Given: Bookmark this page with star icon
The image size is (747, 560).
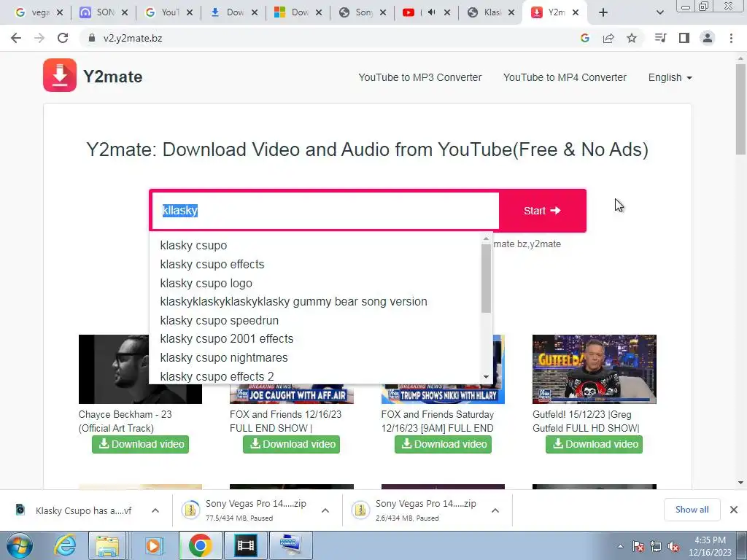Looking at the screenshot, I should point(632,38).
